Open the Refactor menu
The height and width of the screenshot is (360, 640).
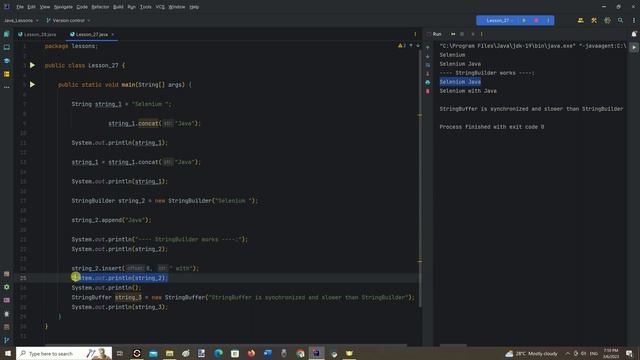tap(100, 7)
